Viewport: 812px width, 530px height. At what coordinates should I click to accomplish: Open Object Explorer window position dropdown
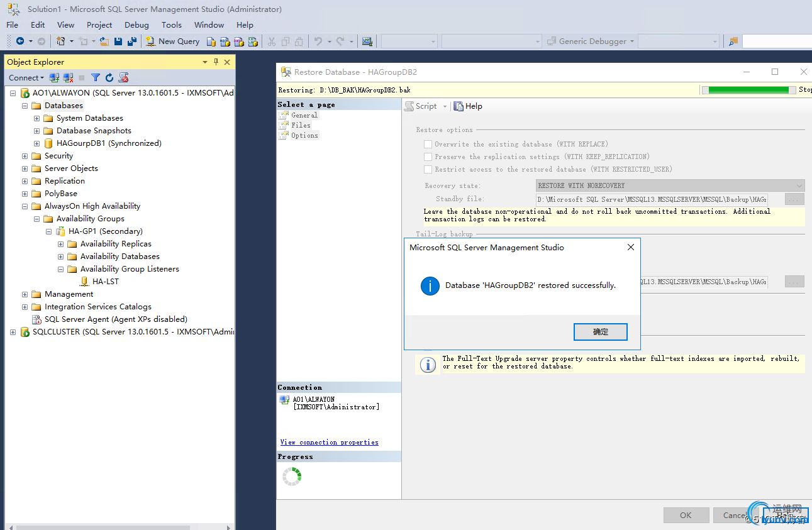click(x=205, y=62)
